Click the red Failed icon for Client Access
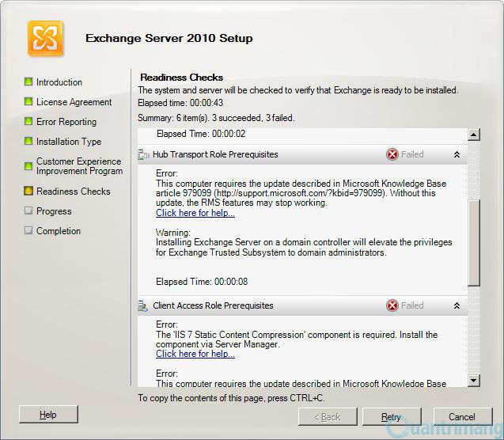This screenshot has width=504, height=440. 392,305
